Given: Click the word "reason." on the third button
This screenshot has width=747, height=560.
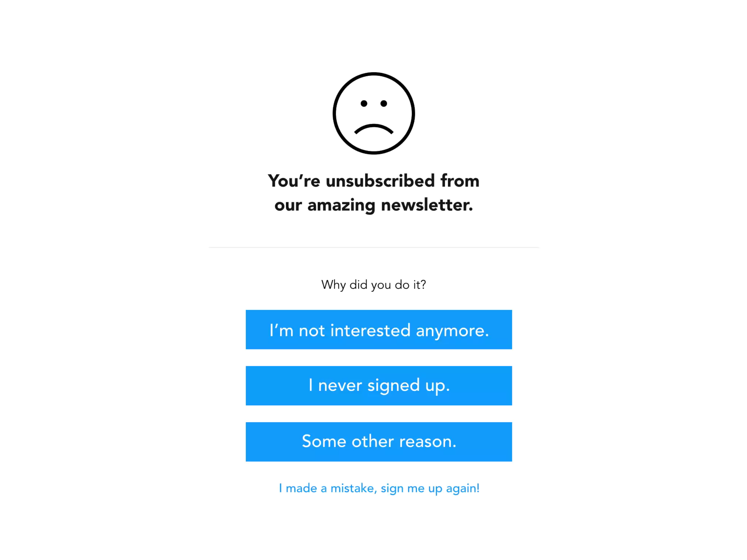Looking at the screenshot, I should 428,441.
